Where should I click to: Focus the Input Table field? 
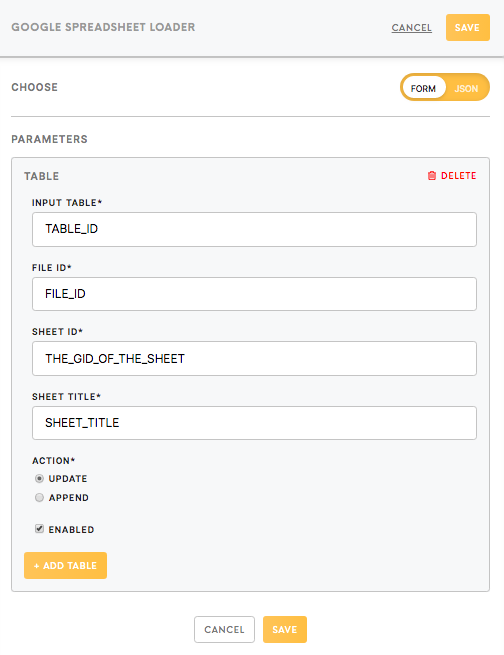[x=254, y=229]
